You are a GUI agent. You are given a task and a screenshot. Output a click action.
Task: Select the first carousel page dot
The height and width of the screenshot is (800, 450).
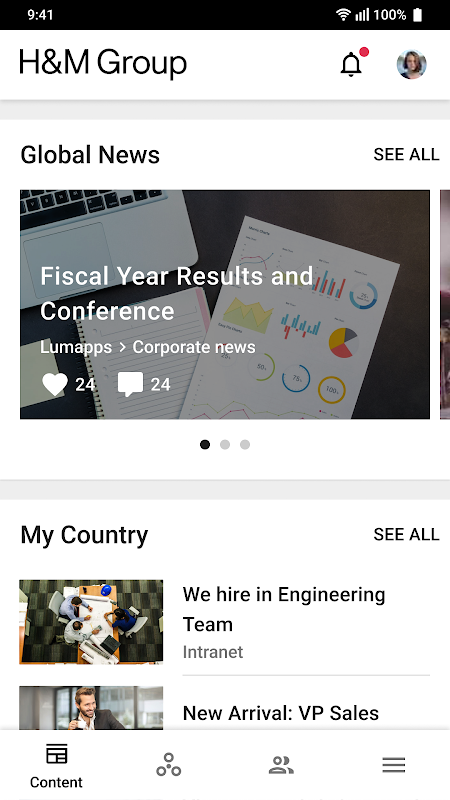[x=205, y=444]
